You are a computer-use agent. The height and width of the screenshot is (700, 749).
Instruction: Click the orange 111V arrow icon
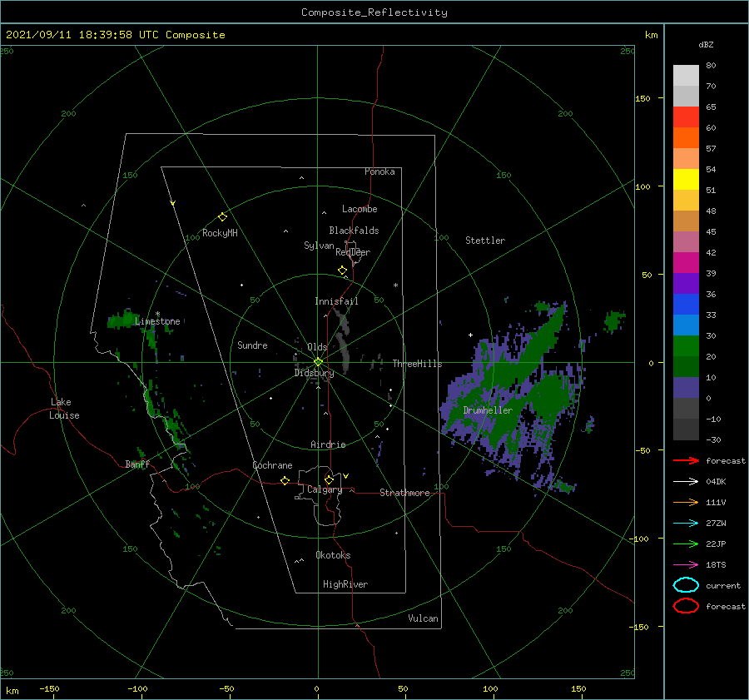(x=686, y=502)
